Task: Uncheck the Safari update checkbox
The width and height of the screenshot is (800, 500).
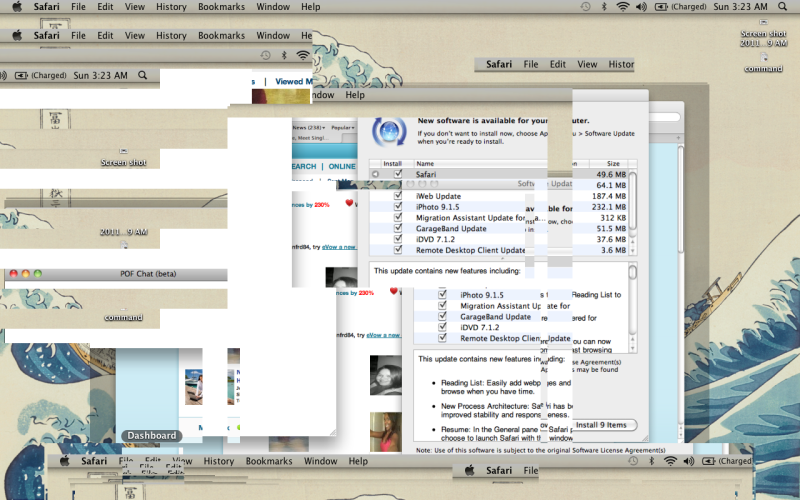Action: 398,174
